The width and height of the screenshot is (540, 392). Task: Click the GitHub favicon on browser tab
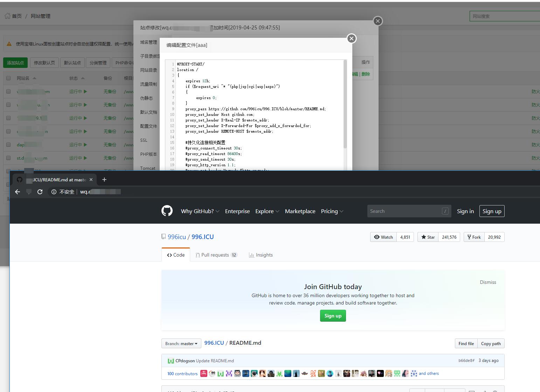(20, 180)
